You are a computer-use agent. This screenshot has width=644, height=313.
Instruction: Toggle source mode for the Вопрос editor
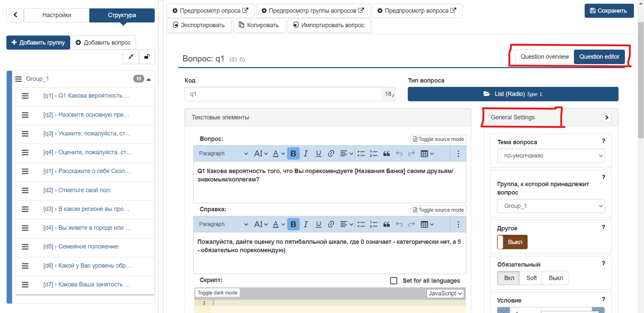tap(439, 139)
